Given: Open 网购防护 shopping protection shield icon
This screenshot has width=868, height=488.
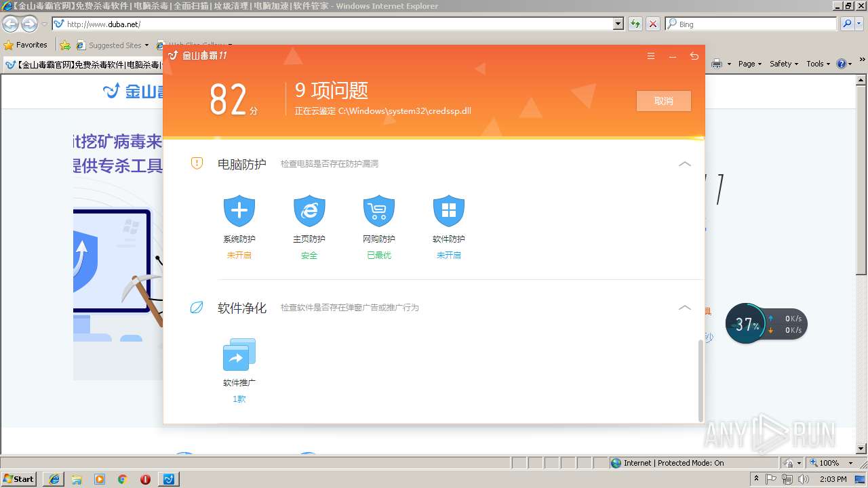Looking at the screenshot, I should point(379,211).
